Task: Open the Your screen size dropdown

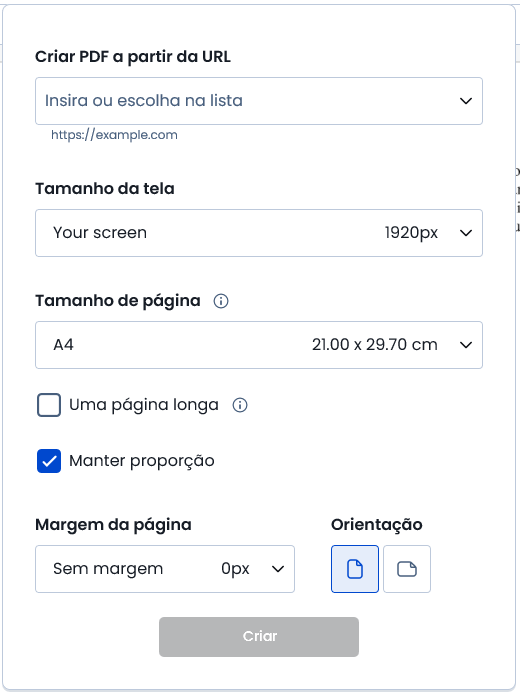Action: tap(259, 233)
